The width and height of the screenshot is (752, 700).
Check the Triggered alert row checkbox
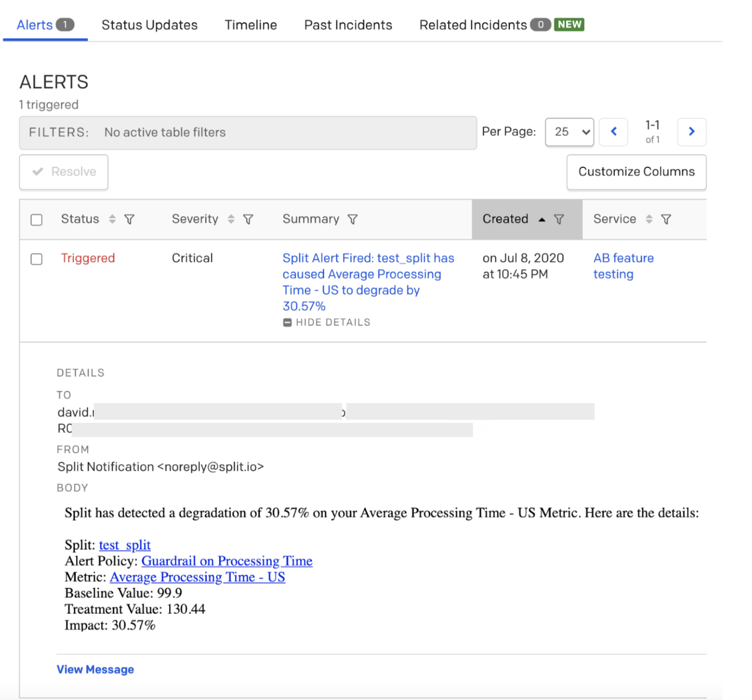(x=36, y=259)
